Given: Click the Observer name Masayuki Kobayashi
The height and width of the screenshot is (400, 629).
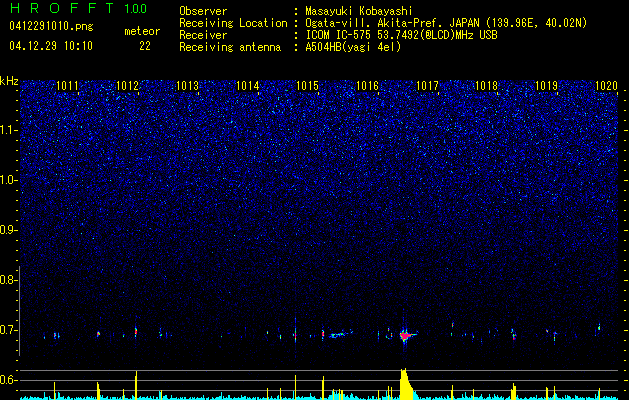Looking at the screenshot, I should coord(359,11).
